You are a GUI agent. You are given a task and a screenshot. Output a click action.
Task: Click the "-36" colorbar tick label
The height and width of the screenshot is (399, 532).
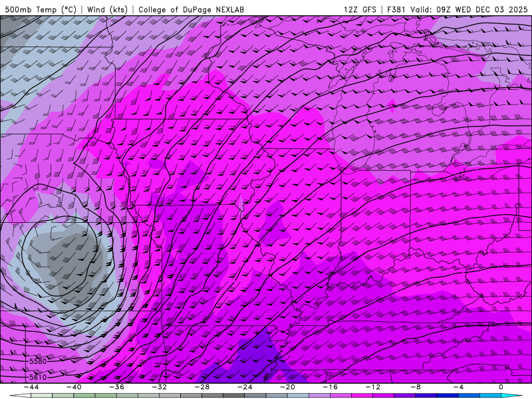coord(117,387)
